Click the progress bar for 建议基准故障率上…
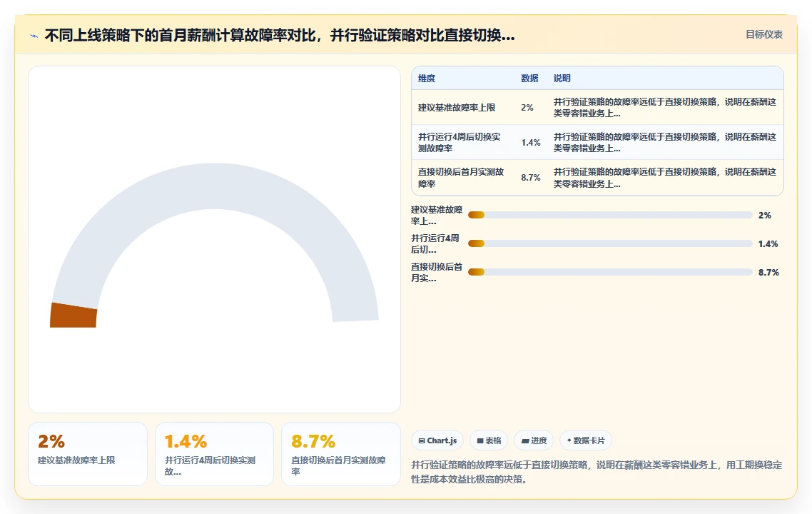The image size is (812, 514). [x=610, y=215]
